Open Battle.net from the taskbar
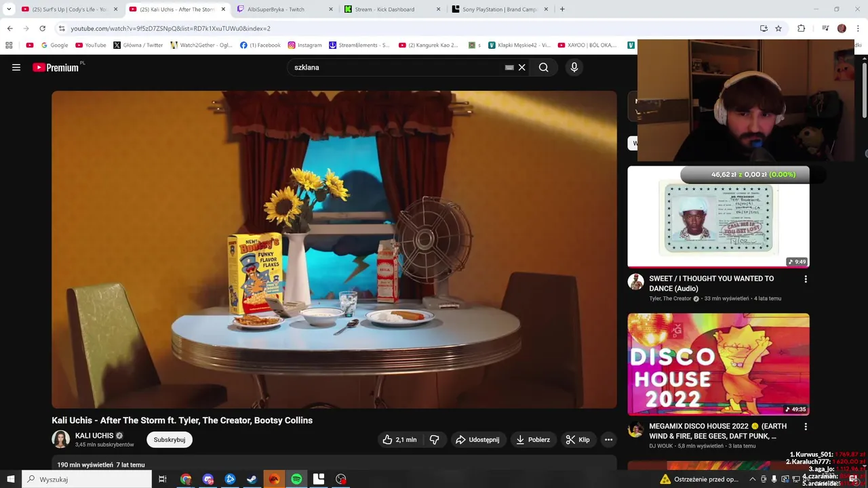 (230, 479)
